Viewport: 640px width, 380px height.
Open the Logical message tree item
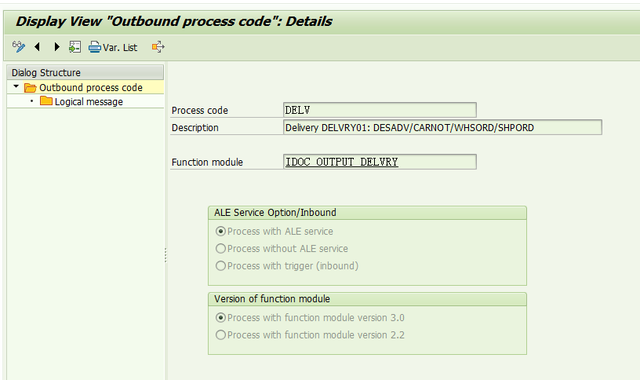89,102
